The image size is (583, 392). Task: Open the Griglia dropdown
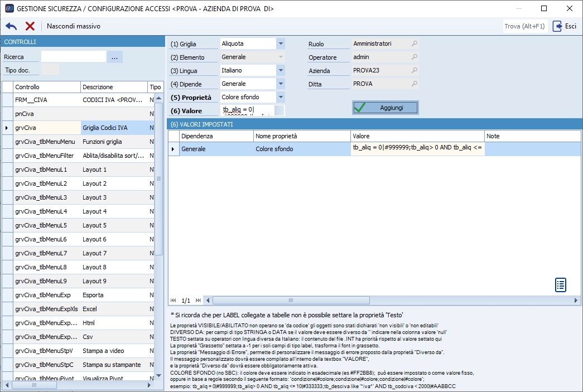click(x=281, y=43)
